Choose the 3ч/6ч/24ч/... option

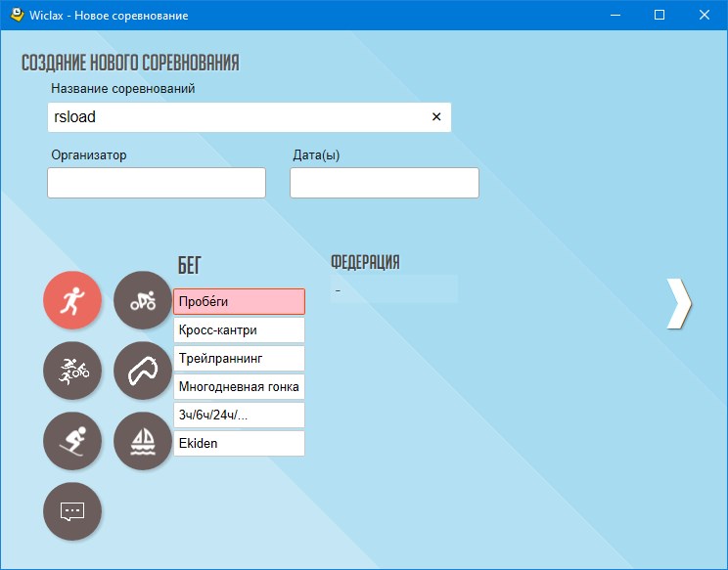[239, 415]
